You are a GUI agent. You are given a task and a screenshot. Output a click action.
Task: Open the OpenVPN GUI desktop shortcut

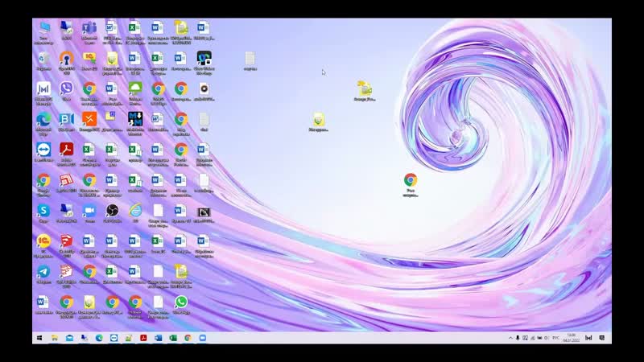coord(66,59)
